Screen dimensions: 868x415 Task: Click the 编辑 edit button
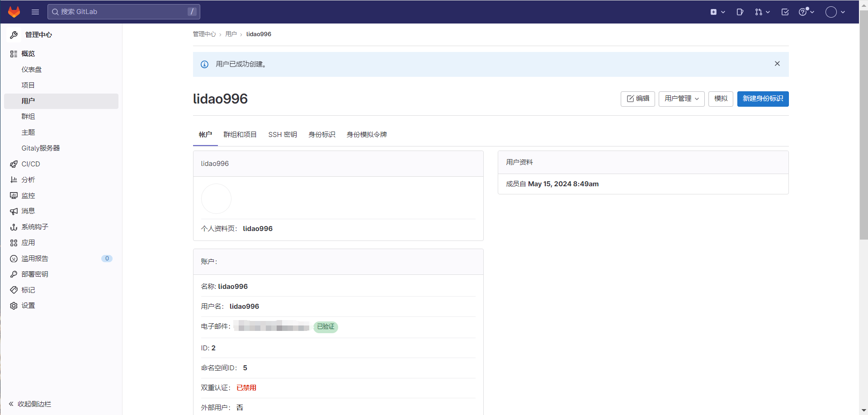(x=637, y=99)
